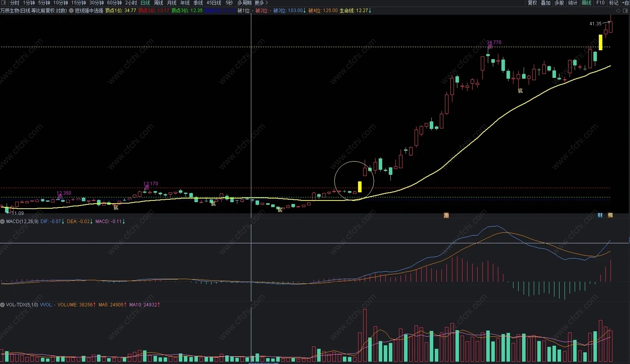
Task: Click the MA5: 24905 value
Action: coord(112,305)
